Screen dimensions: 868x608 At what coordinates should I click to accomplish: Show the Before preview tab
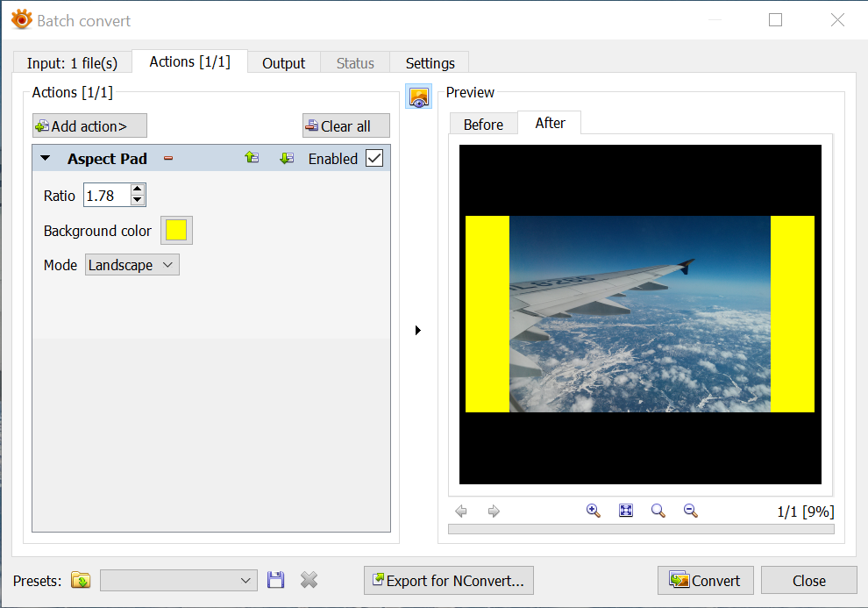[x=483, y=125]
